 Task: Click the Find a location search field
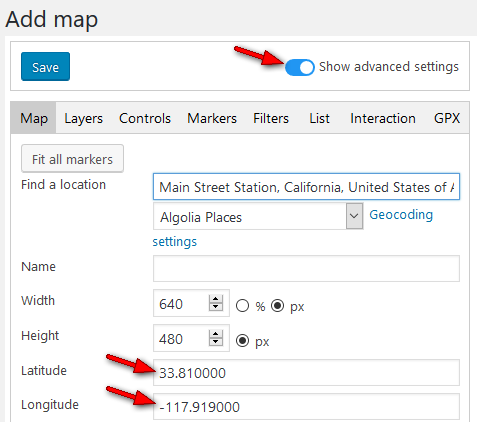pyautogui.click(x=306, y=187)
